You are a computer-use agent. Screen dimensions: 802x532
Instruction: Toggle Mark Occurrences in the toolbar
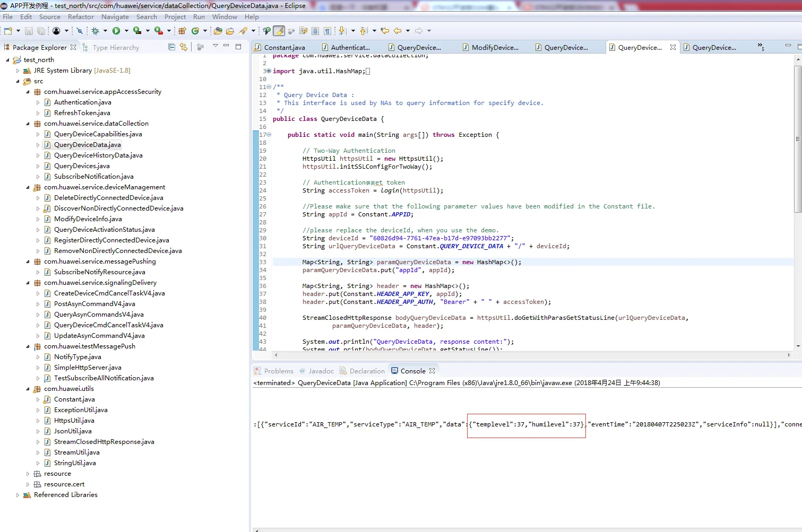pyautogui.click(x=279, y=31)
